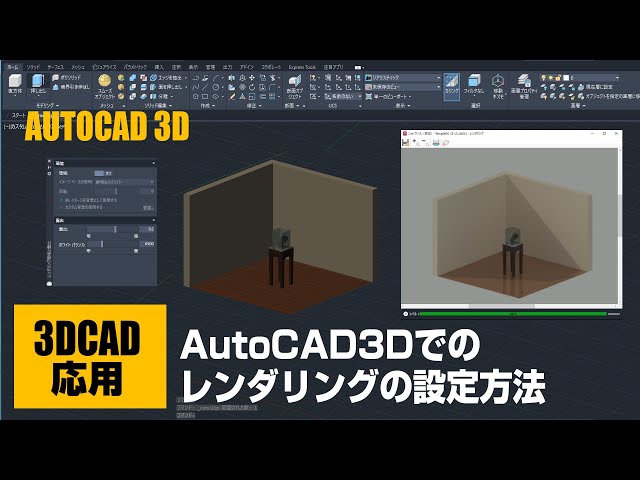Click the Presspull (境界引き伸ばし) tool
The image size is (640, 480).
coord(71,87)
